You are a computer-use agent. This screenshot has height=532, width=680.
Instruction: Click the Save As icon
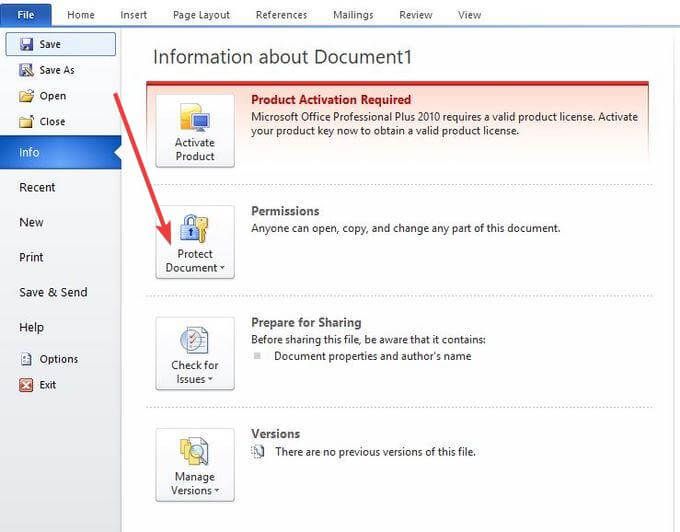point(26,70)
